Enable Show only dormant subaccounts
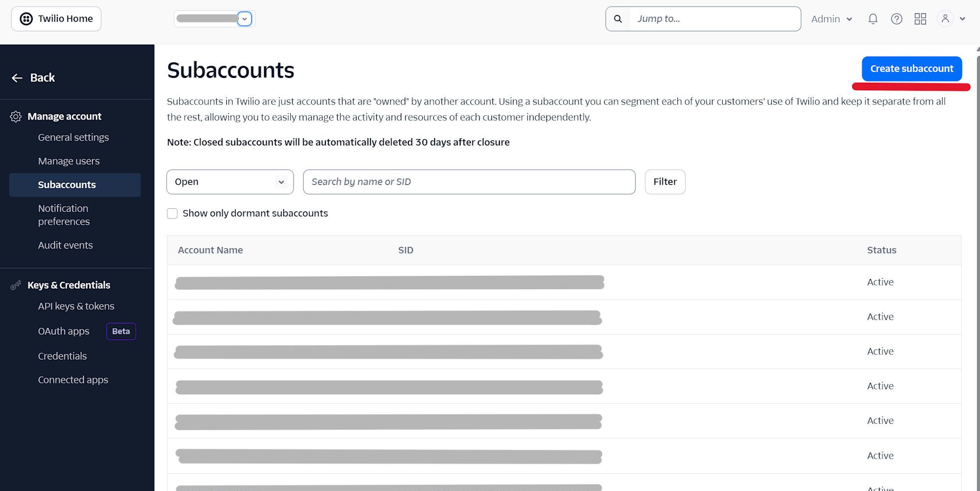The image size is (980, 491). 172,213
